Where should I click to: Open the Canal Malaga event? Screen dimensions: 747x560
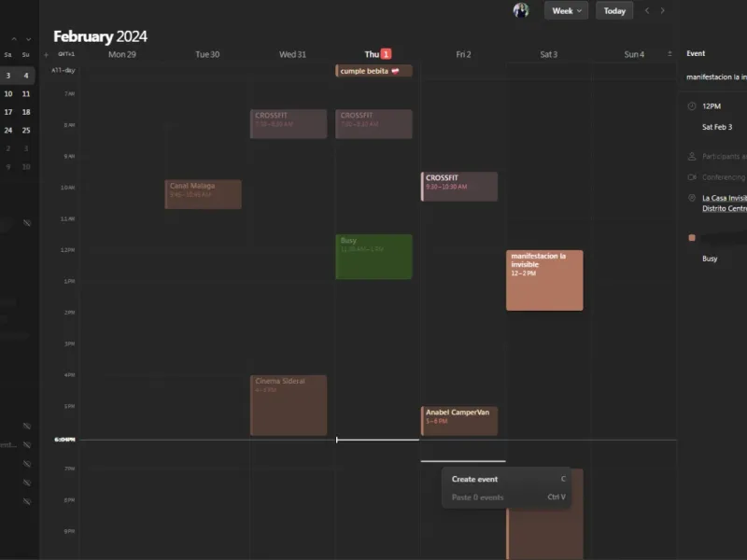[x=203, y=194]
